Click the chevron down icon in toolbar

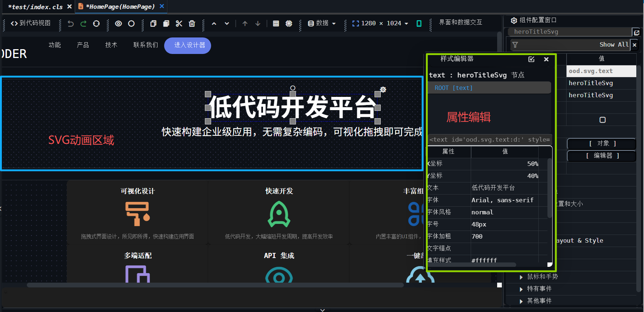point(227,23)
